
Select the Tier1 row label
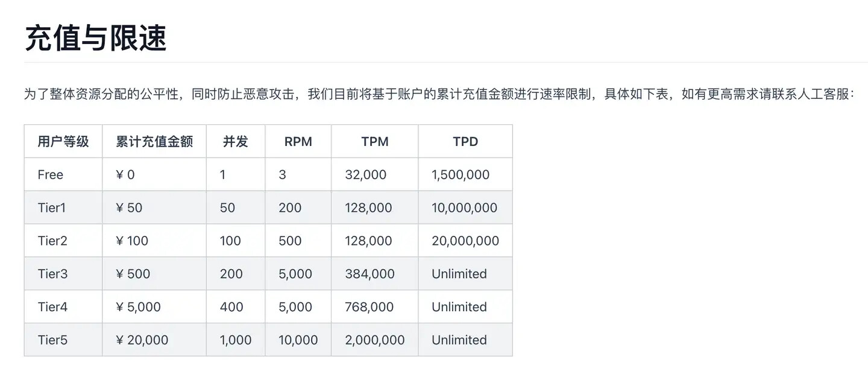[51, 208]
